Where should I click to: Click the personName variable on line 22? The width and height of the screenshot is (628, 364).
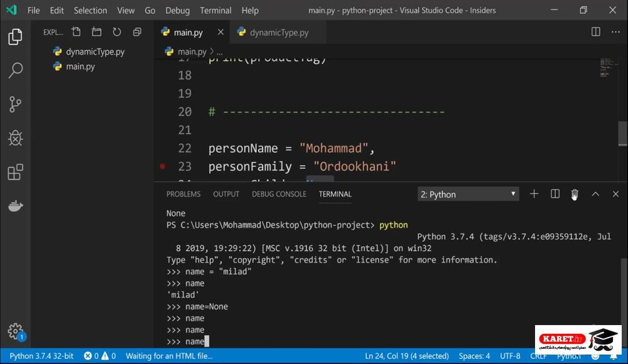point(242,149)
